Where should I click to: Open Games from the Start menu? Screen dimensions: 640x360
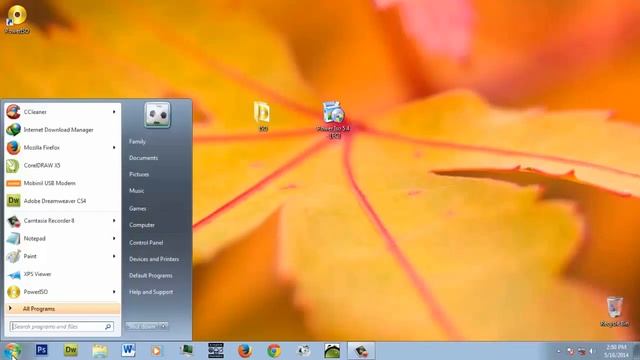pyautogui.click(x=138, y=209)
